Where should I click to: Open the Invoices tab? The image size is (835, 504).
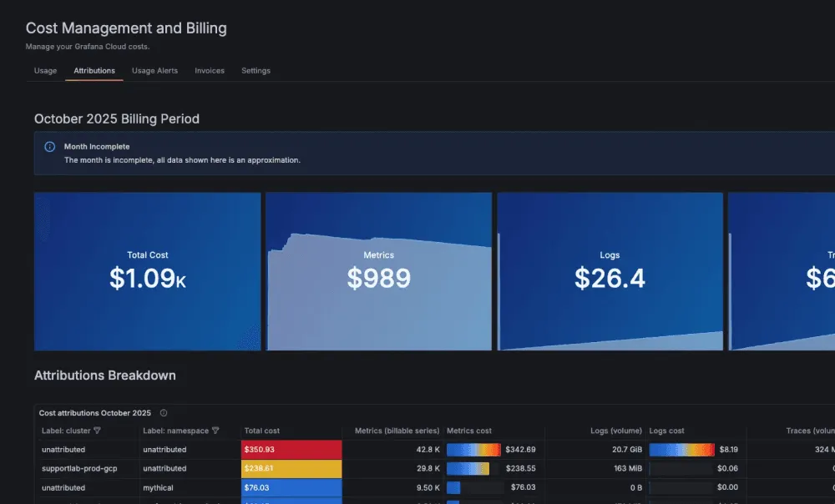pos(210,71)
